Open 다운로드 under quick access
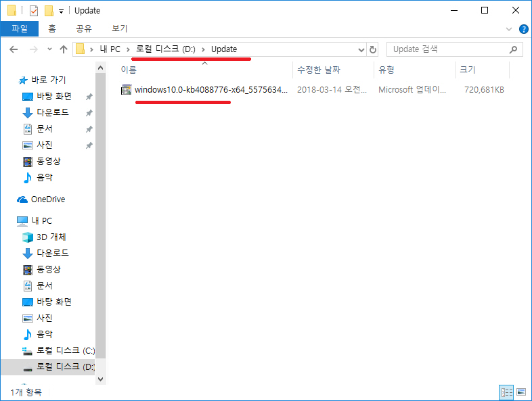532x401 pixels. [x=53, y=112]
